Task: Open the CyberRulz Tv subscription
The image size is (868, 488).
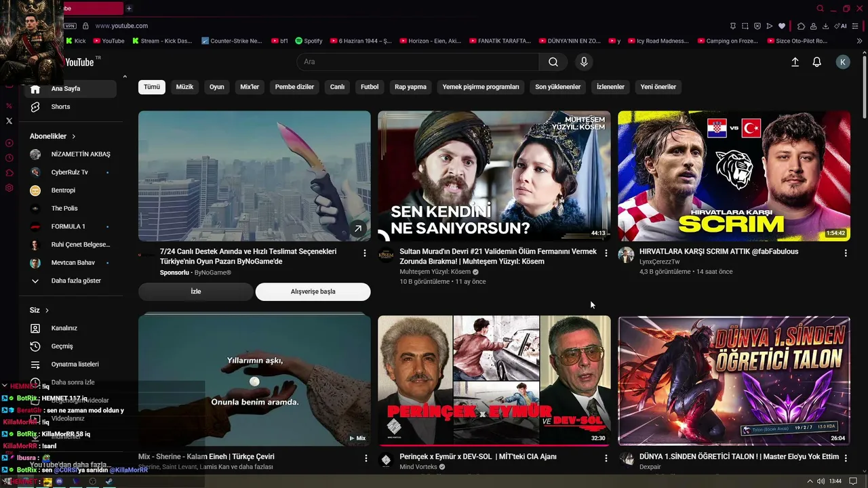Action: (x=71, y=172)
